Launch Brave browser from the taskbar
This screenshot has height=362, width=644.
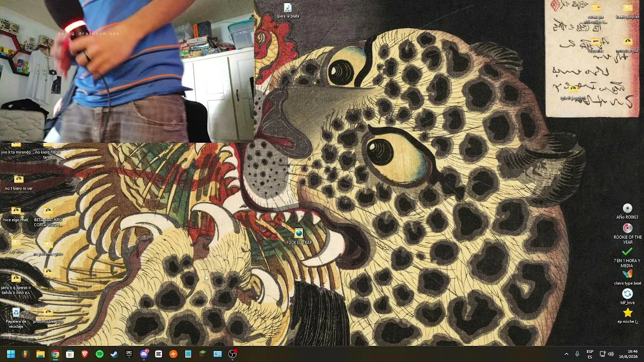pyautogui.click(x=85, y=354)
